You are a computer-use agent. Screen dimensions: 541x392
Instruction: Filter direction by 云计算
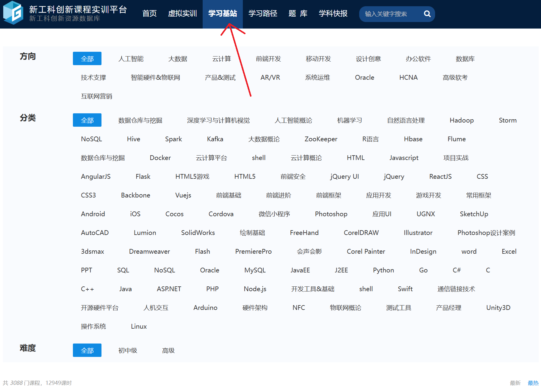click(221, 59)
